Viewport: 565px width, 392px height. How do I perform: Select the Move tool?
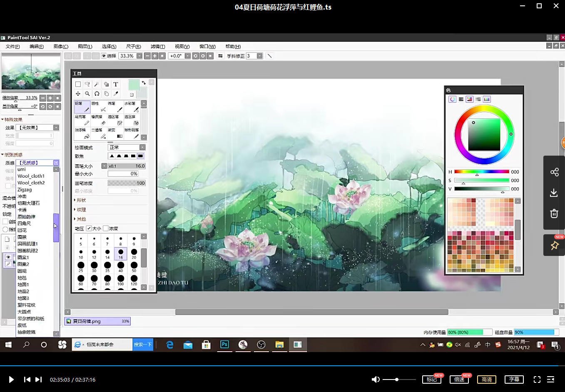coord(78,94)
